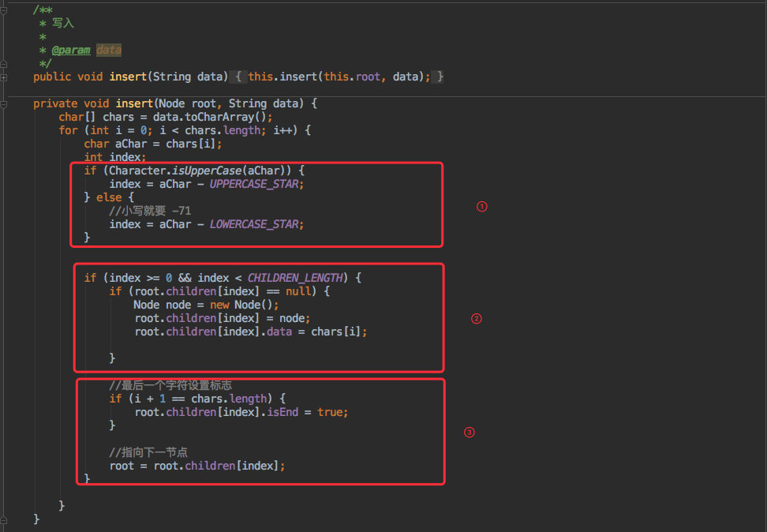Click the closing fold marker of private insert
Image resolution: width=767 pixels, height=532 pixels.
[x=3, y=521]
